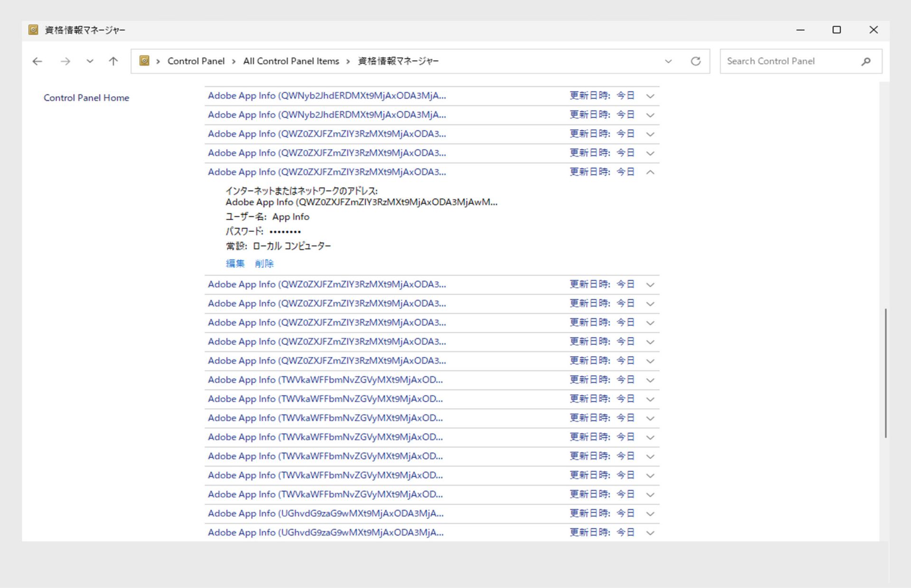Click the forward navigation arrow
Viewport: 911px width, 588px height.
point(65,61)
